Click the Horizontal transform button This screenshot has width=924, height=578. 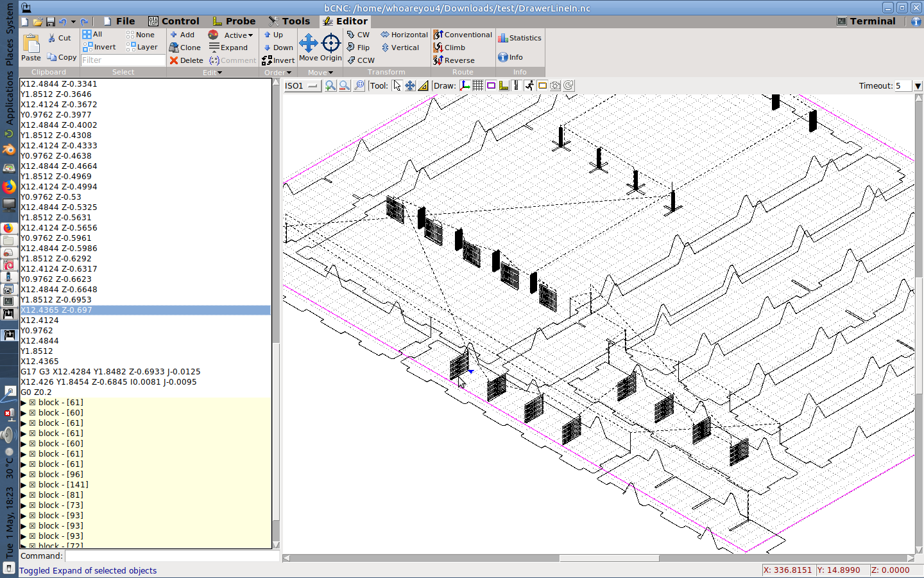tap(404, 35)
